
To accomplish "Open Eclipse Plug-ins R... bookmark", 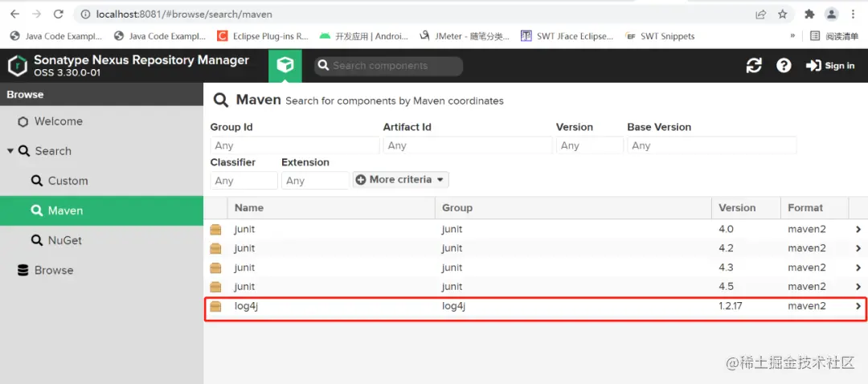I will 263,36.
